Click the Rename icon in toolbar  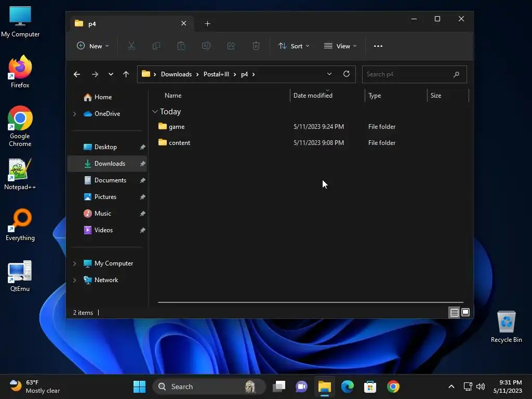(206, 46)
